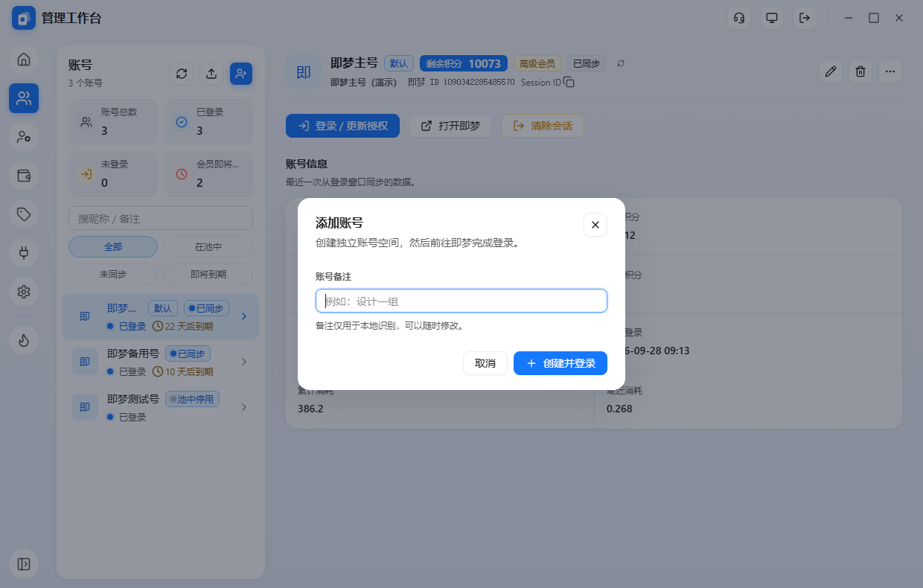Click the 账号总数 stat card

coord(113,121)
